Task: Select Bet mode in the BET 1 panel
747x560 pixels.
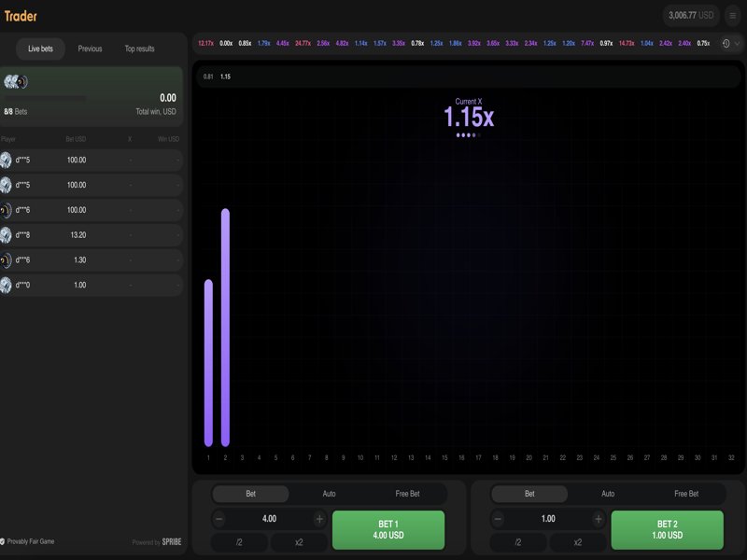Action: [250, 494]
